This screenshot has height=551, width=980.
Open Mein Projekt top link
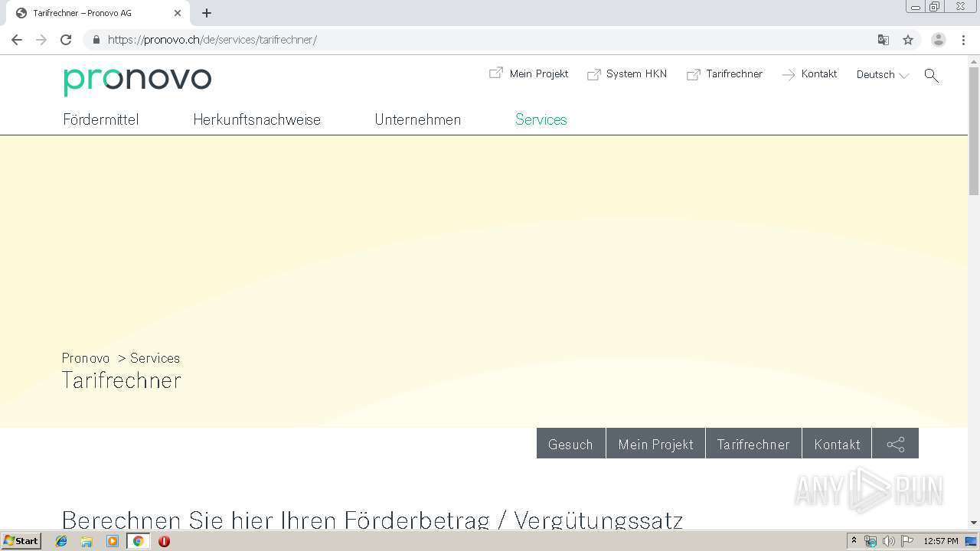(x=529, y=74)
